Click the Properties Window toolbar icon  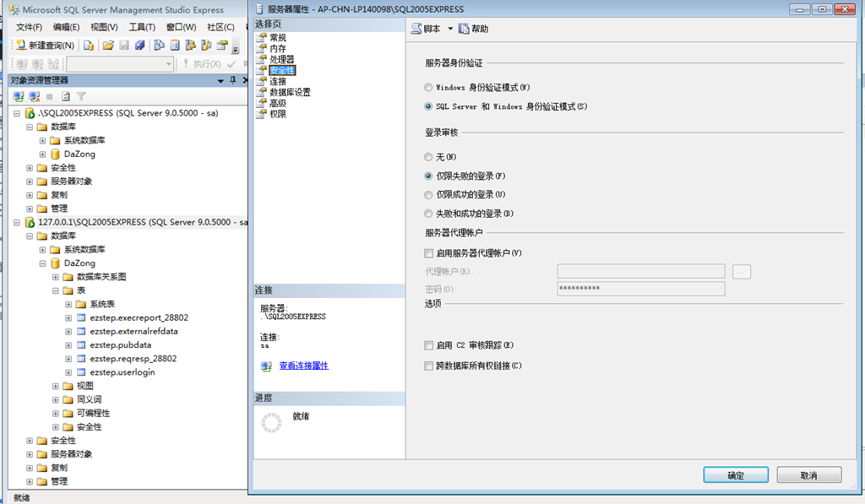(x=222, y=46)
